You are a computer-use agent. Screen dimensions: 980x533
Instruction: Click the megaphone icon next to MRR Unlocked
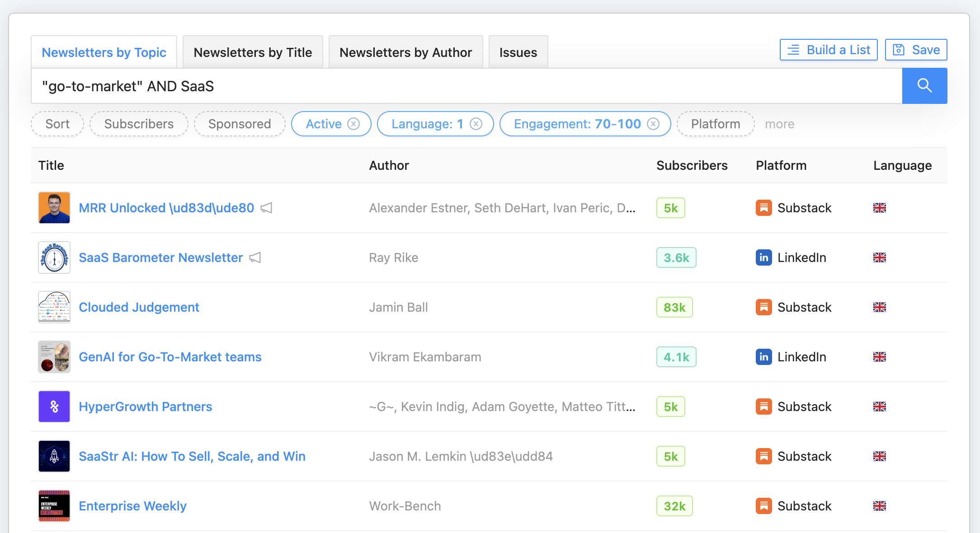(x=266, y=208)
